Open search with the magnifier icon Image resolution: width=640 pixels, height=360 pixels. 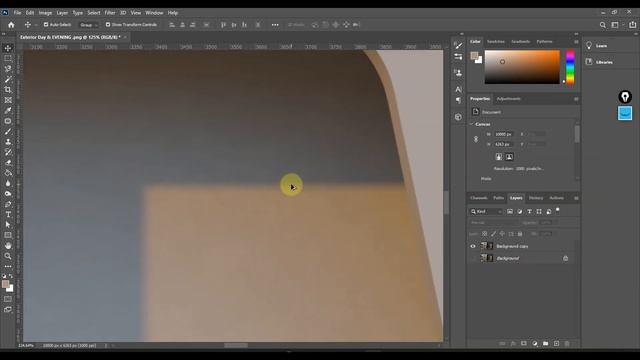[602, 25]
